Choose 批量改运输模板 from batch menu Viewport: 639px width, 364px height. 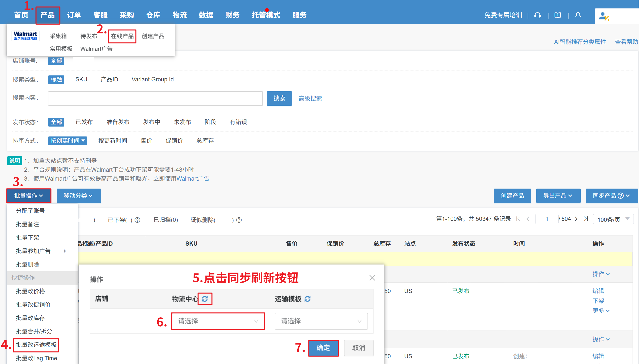(36, 345)
